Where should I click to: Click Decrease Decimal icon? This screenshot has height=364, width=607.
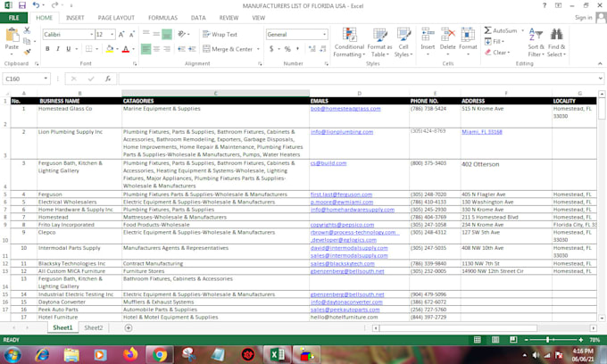pos(323,49)
